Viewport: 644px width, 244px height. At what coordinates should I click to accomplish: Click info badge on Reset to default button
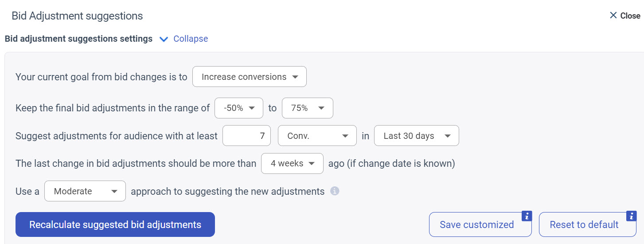pos(631,216)
